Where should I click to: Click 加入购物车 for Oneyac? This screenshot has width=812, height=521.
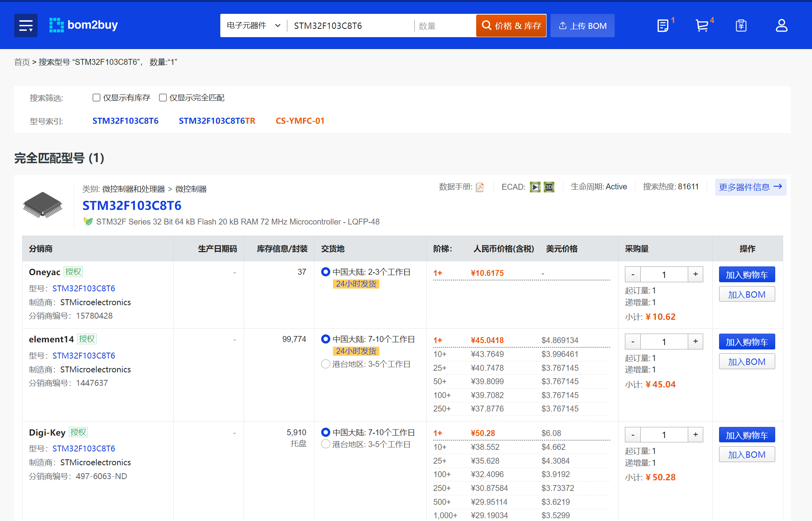pos(746,275)
